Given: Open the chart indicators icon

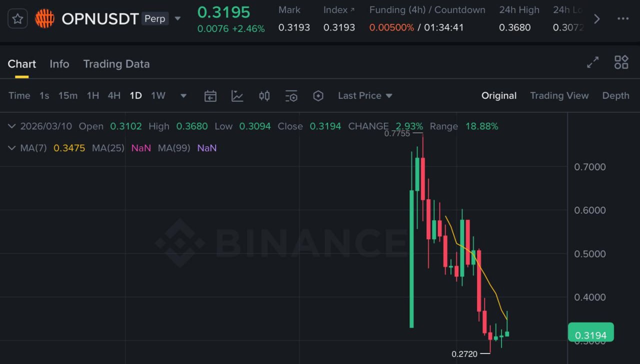Looking at the screenshot, I should [237, 96].
